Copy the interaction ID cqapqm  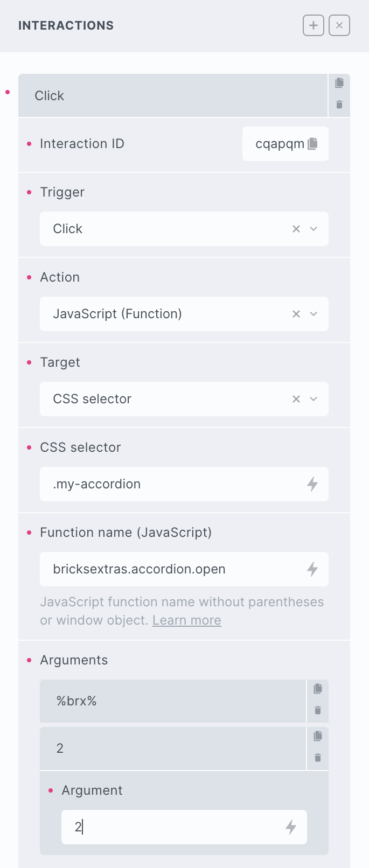(x=313, y=144)
